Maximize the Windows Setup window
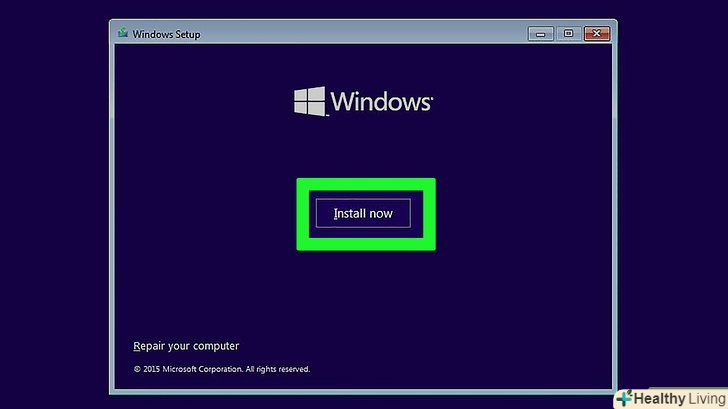This screenshot has width=728, height=409. (x=568, y=33)
